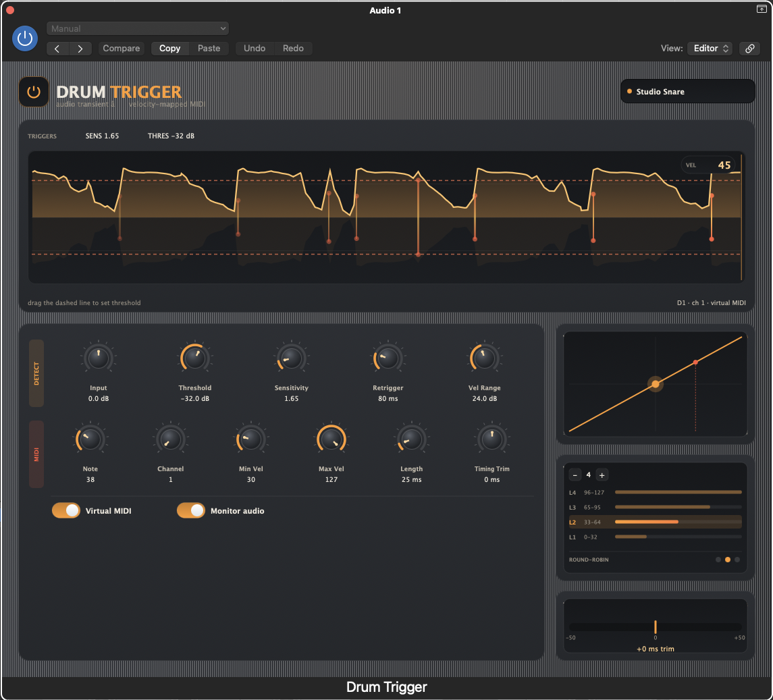This screenshot has height=700, width=773.
Task: Click the TRIGGERS label
Action: tap(42, 136)
